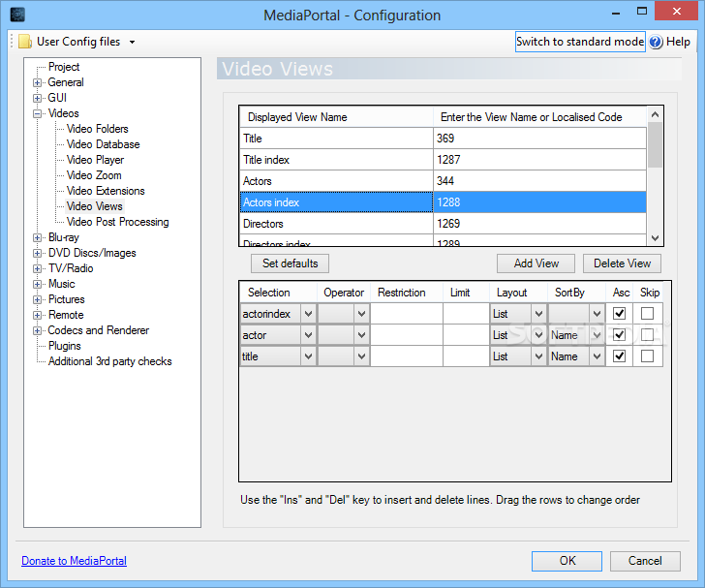Click the views list scrollbar thumb
This screenshot has height=588, width=705.
[655, 145]
